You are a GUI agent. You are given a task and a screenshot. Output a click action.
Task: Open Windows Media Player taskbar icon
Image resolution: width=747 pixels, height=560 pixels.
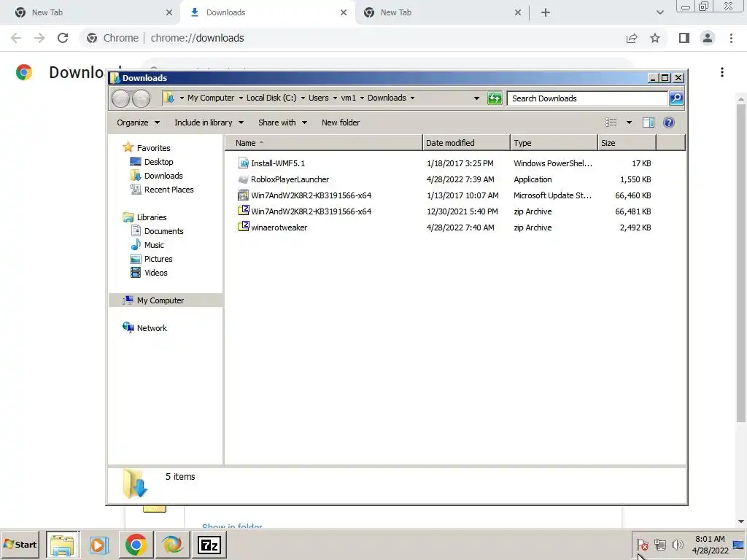click(x=99, y=545)
